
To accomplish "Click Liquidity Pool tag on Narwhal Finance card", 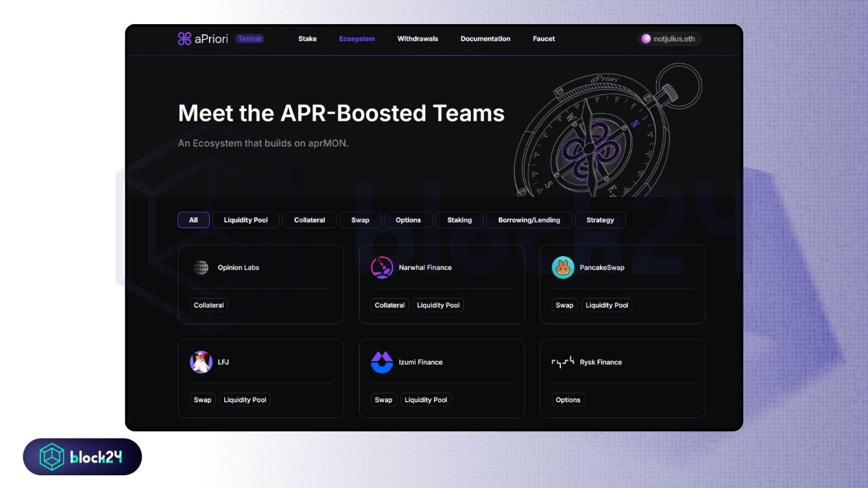I will pyautogui.click(x=438, y=305).
